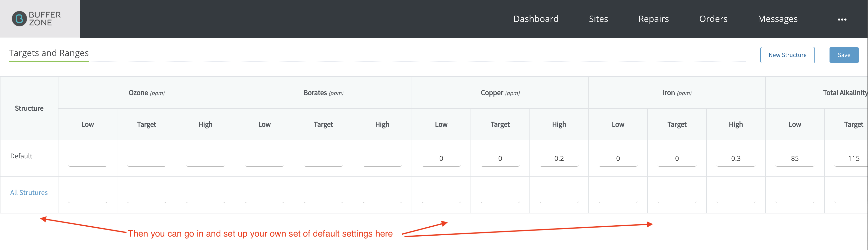This screenshot has height=250, width=868.
Task: Edit Default Total Alkalinity Low value 85
Action: click(x=794, y=158)
